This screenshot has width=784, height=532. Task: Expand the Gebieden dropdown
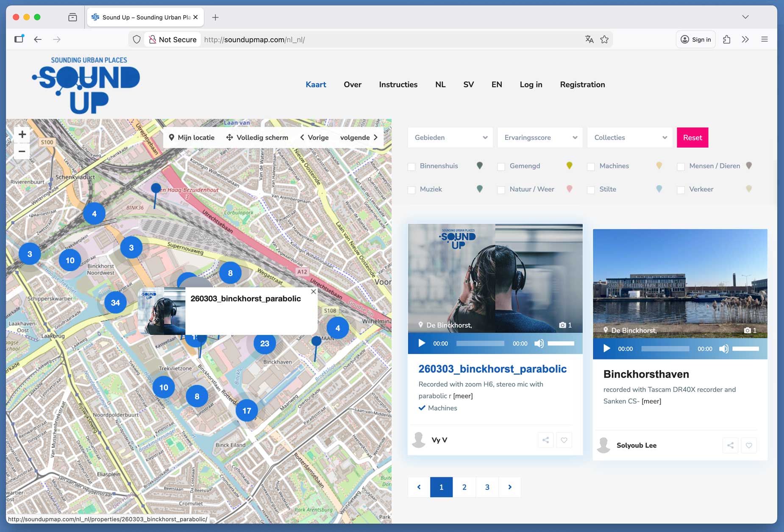450,138
